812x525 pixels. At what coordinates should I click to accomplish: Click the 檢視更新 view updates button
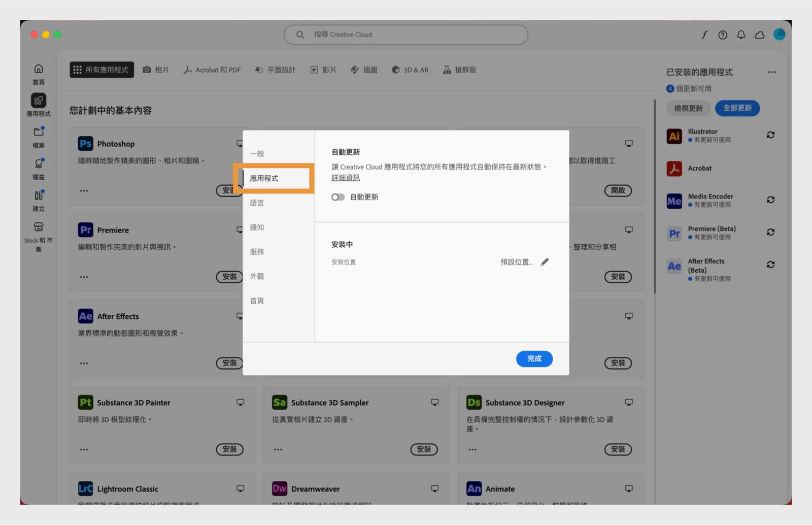[x=689, y=108]
